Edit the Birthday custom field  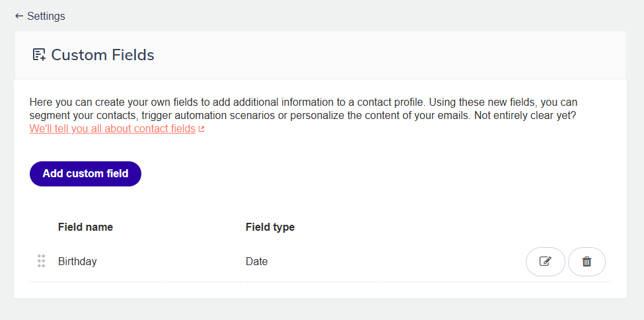click(546, 262)
